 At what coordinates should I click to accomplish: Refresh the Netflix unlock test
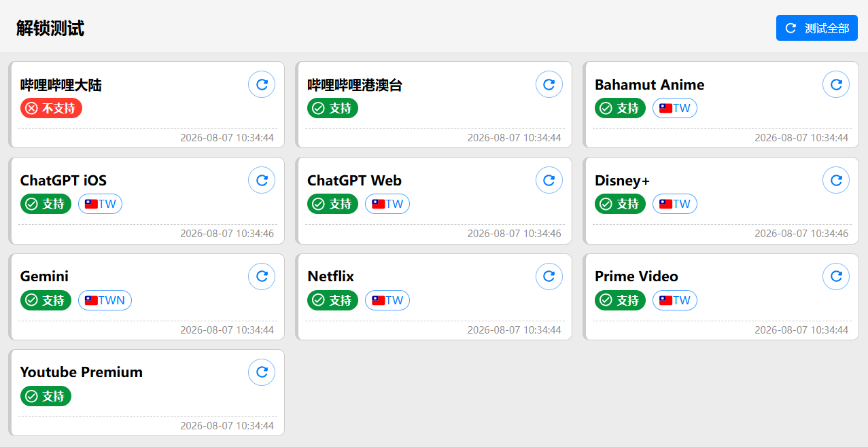pyautogui.click(x=549, y=276)
